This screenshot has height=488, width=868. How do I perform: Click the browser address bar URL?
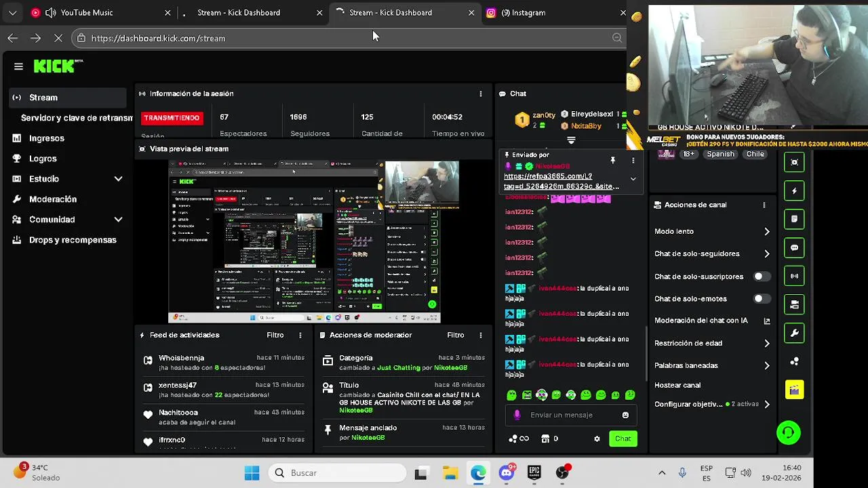tap(158, 39)
